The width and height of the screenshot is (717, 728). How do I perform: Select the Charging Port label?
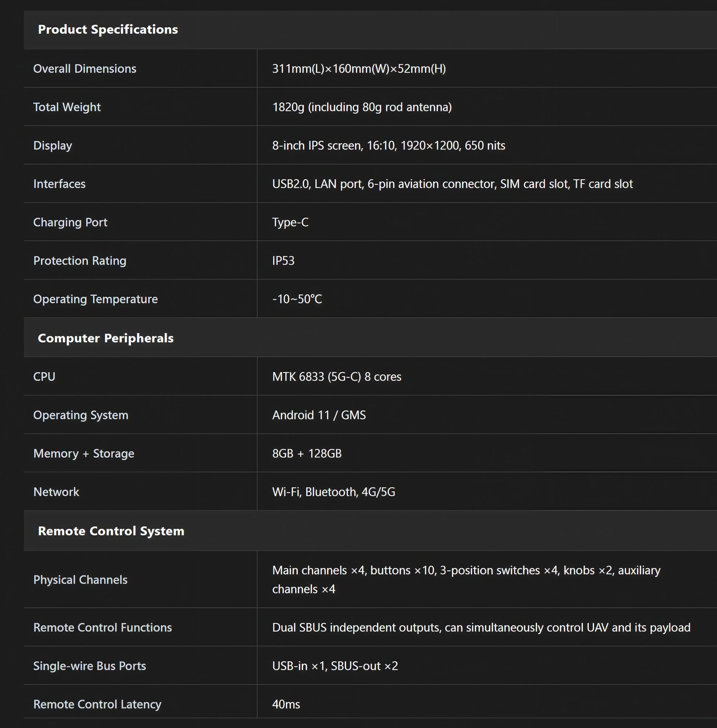70,222
